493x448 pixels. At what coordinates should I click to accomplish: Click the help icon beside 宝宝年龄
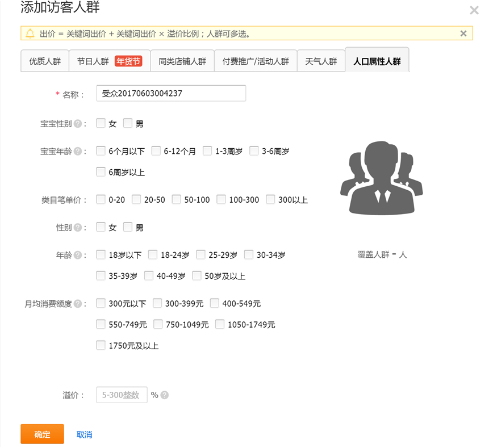(x=78, y=152)
